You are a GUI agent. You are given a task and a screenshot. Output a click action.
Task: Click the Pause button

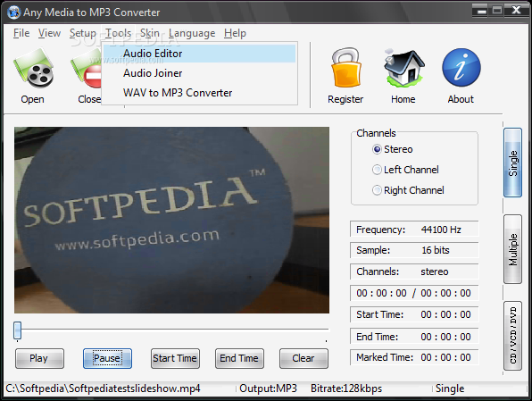click(107, 358)
